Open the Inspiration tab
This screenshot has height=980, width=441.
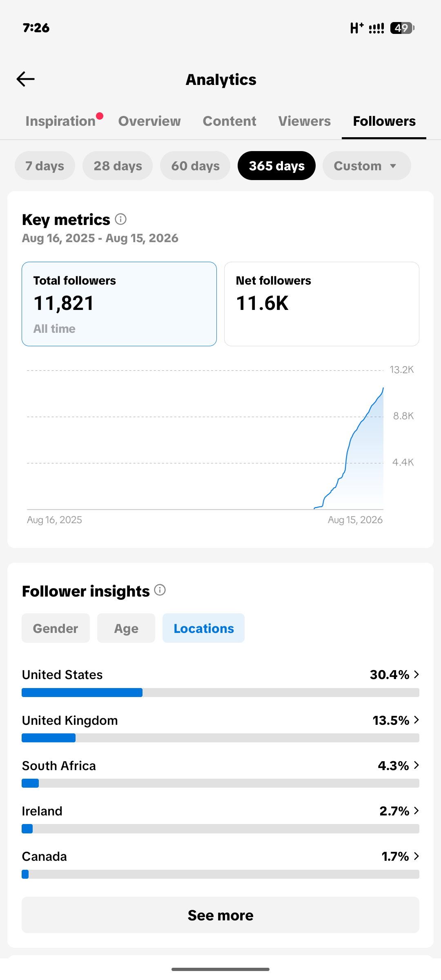coord(61,121)
